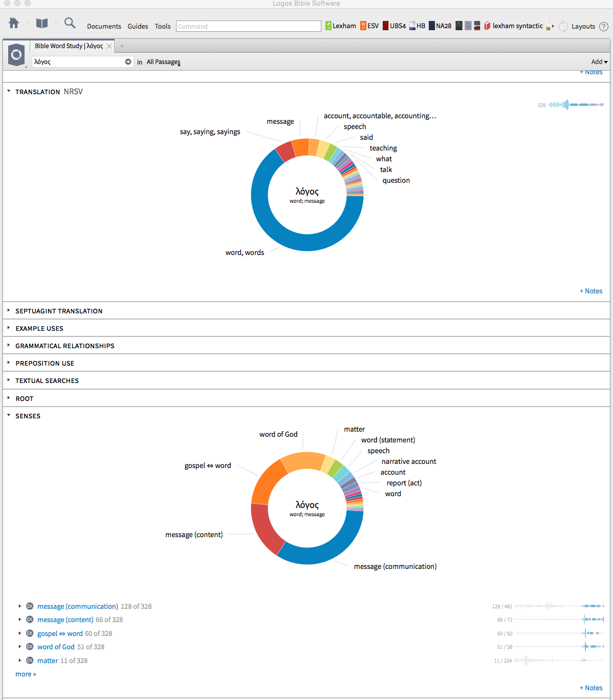Open the blue book cover with red border

pyautogui.click(x=468, y=26)
